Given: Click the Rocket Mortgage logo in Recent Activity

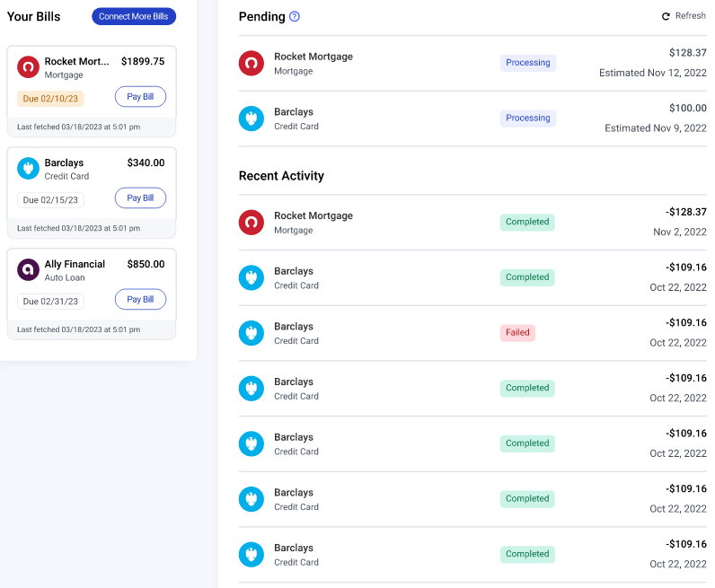Looking at the screenshot, I should tap(252, 223).
